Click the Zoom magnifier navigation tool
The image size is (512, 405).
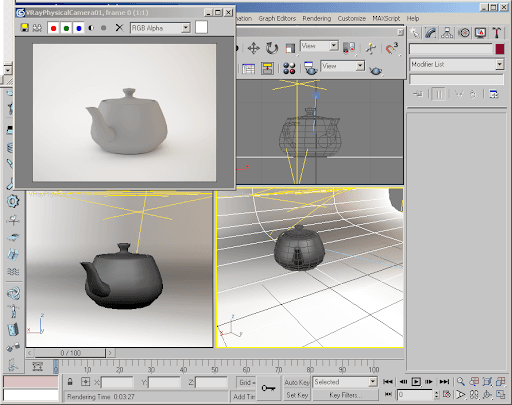click(460, 382)
